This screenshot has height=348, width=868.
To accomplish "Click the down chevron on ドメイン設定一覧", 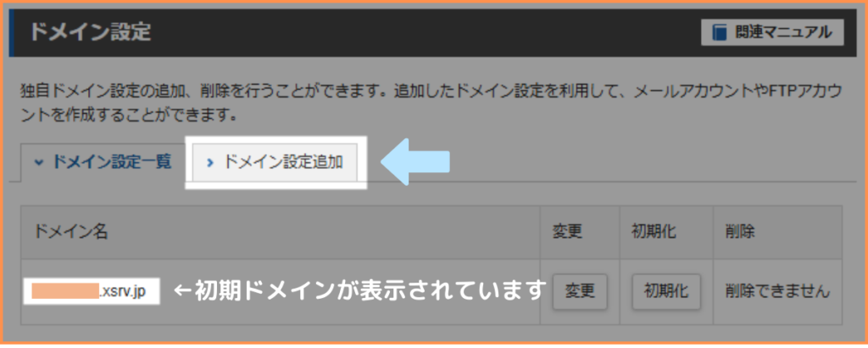I will coord(38,163).
